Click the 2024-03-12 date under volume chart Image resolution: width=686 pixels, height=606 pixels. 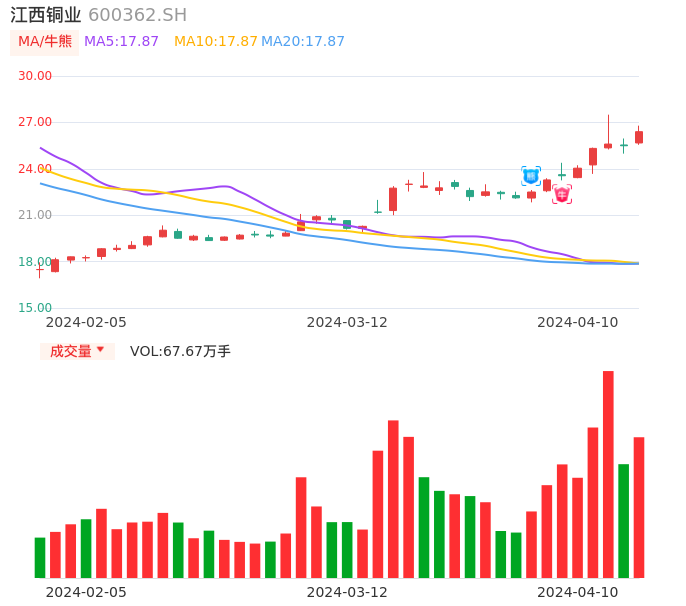347,592
